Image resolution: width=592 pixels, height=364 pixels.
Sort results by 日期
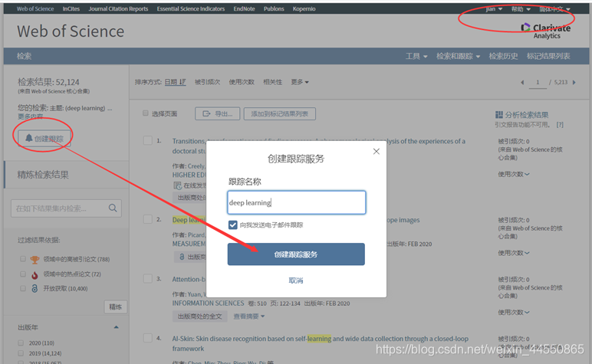175,82
